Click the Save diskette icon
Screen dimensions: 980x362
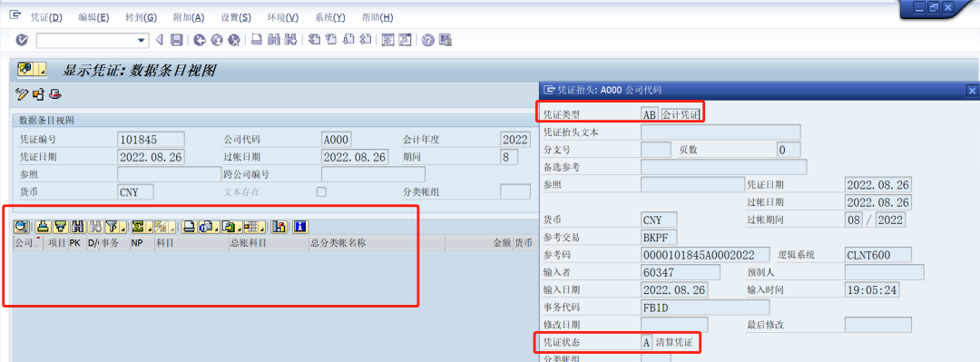click(x=177, y=41)
